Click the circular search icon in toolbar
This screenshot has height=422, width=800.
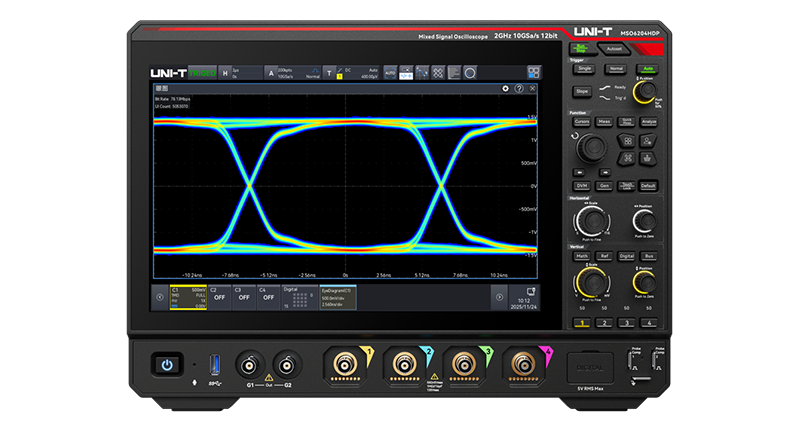[x=469, y=73]
